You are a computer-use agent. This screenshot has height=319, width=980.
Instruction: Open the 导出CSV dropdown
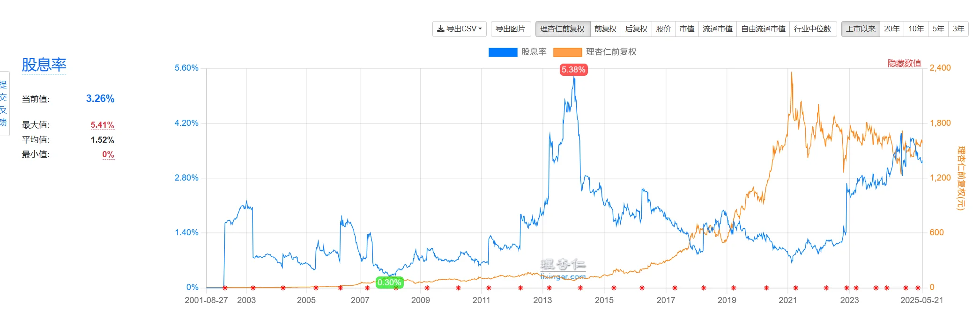coord(459,29)
